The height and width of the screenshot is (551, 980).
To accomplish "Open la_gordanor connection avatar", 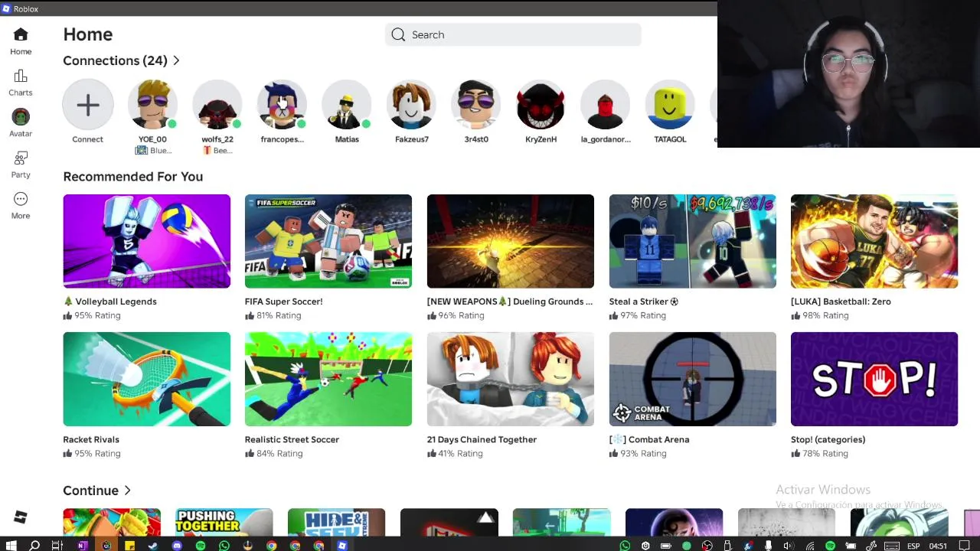I will click(x=606, y=105).
